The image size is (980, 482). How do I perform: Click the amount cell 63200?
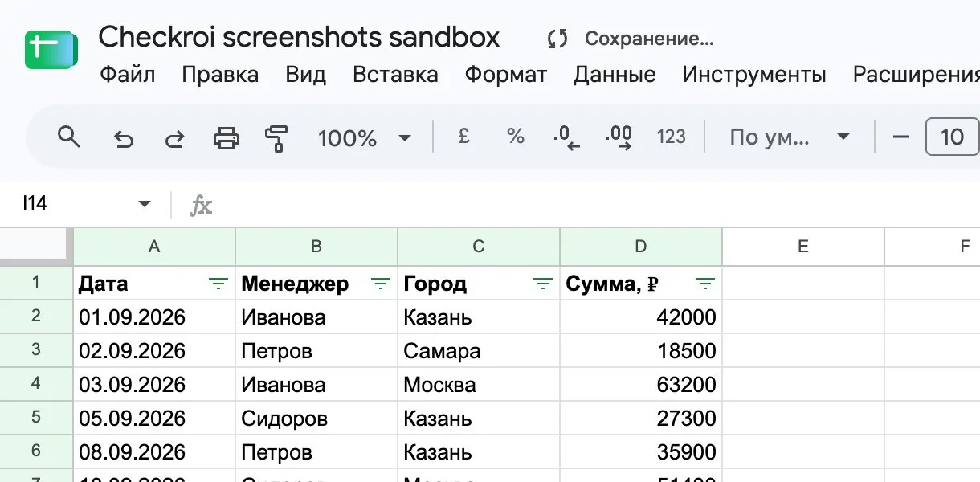coord(641,385)
